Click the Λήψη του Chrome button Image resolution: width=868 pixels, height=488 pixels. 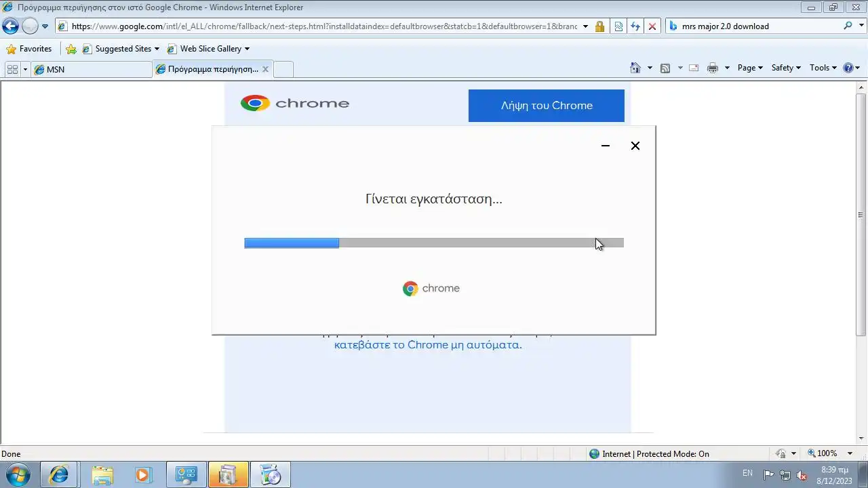(547, 106)
